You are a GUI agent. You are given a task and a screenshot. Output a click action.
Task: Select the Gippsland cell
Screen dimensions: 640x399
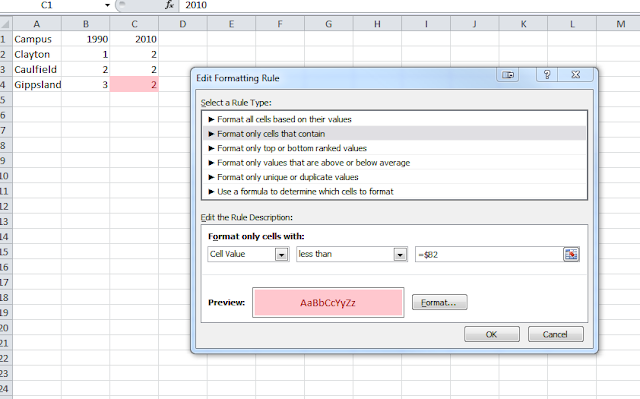(x=37, y=84)
